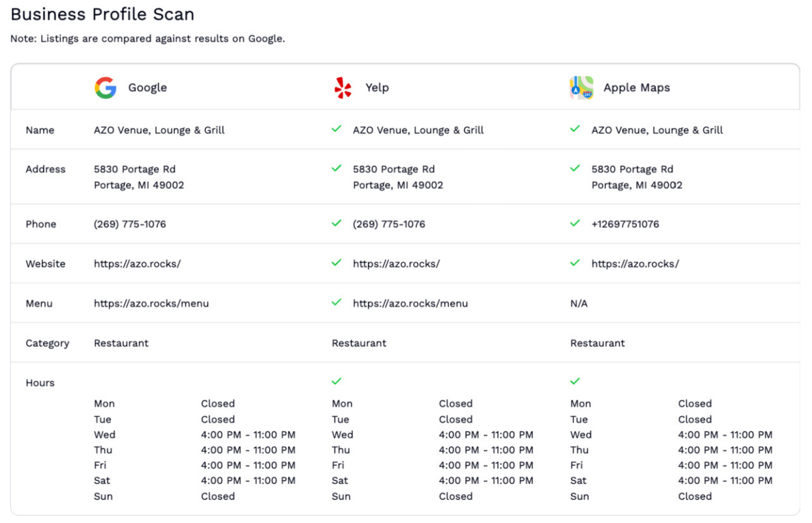Open the Yelp menu link https://azo.rocks/menu

[411, 304]
